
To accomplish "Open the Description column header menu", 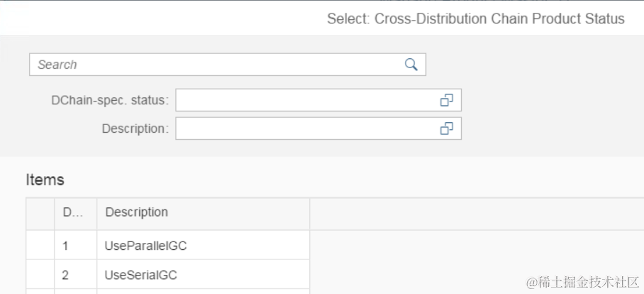I will [x=203, y=212].
